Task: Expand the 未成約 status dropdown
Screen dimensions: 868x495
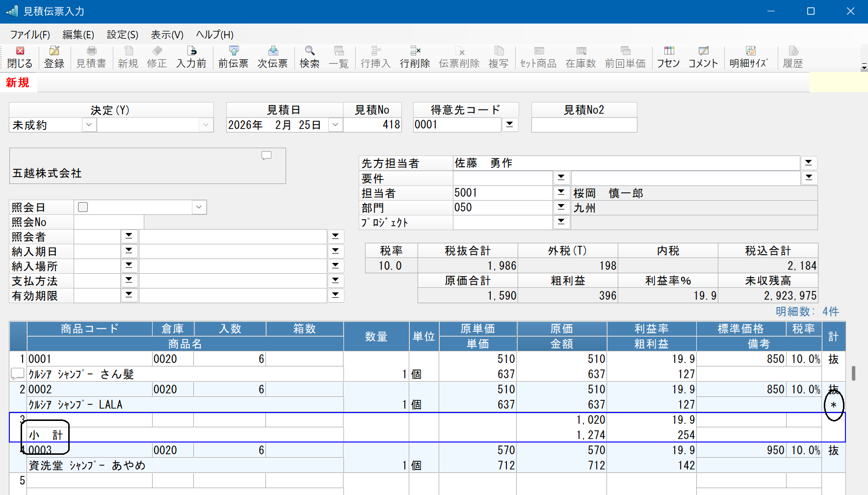Action: click(x=89, y=125)
